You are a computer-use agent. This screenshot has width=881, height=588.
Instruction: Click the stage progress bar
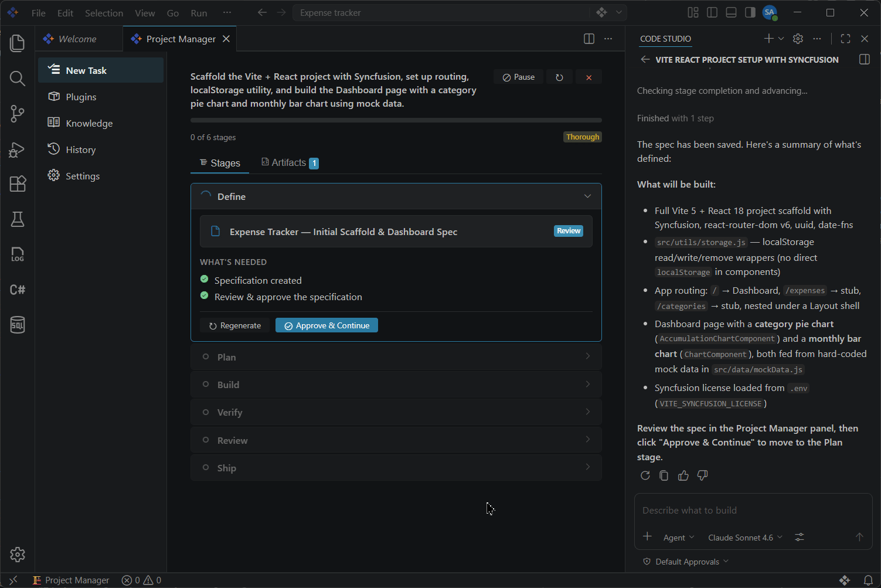(x=396, y=120)
